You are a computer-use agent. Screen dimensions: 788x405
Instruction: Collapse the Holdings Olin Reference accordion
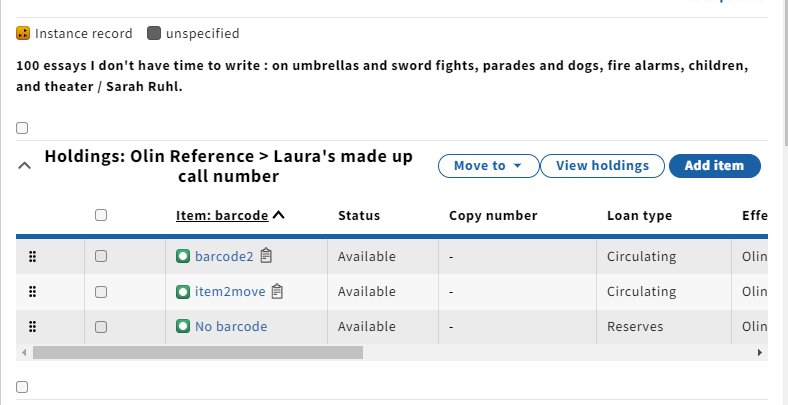click(x=25, y=165)
